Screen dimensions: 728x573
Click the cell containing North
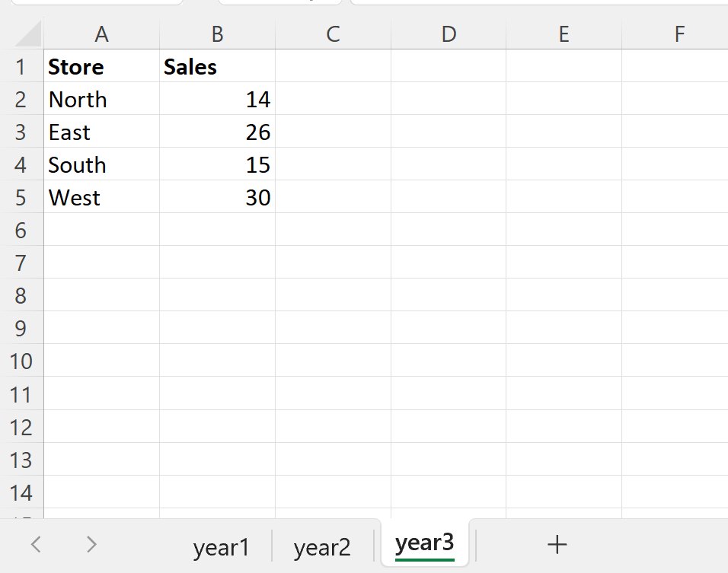pyautogui.click(x=101, y=99)
